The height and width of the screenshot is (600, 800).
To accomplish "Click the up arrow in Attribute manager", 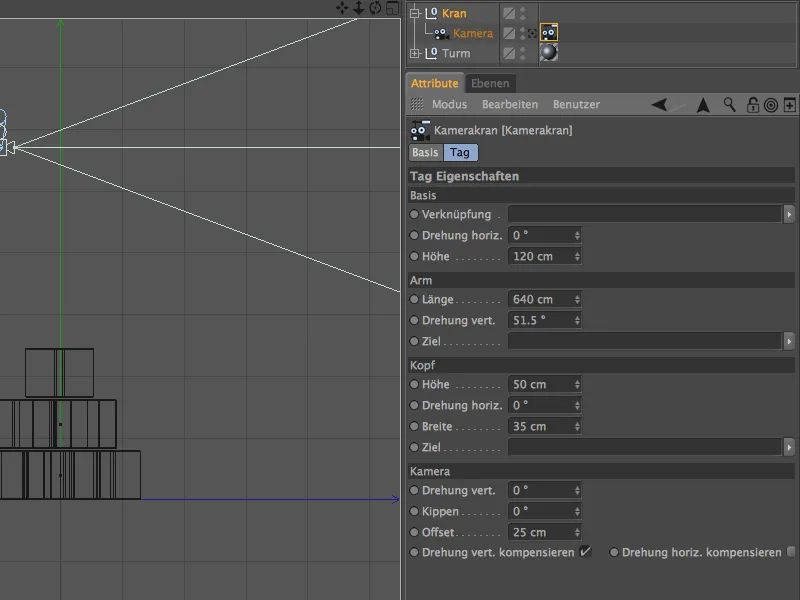I will tap(703, 105).
